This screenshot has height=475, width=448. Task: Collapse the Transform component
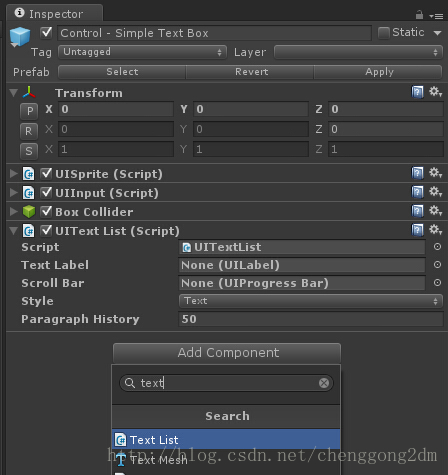click(13, 92)
